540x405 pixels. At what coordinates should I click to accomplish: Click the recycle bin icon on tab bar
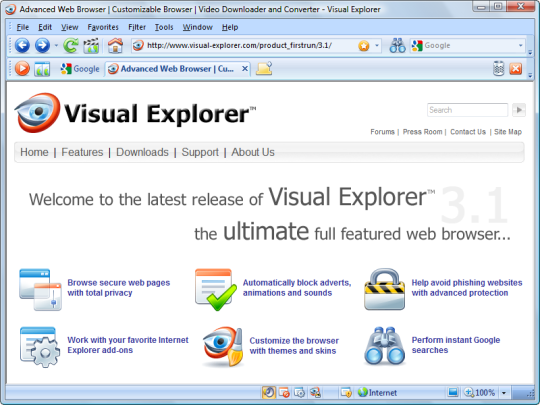(x=499, y=69)
